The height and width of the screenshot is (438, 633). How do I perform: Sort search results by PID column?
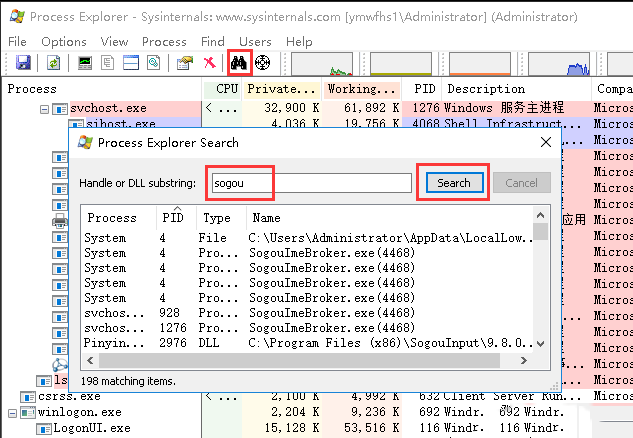click(176, 218)
